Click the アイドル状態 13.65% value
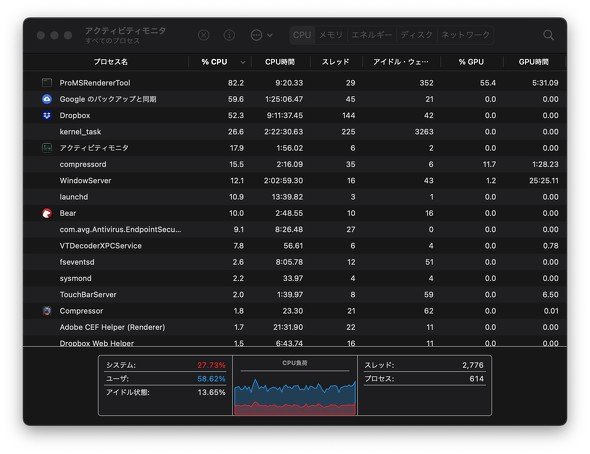The image size is (590, 454). pos(211,392)
